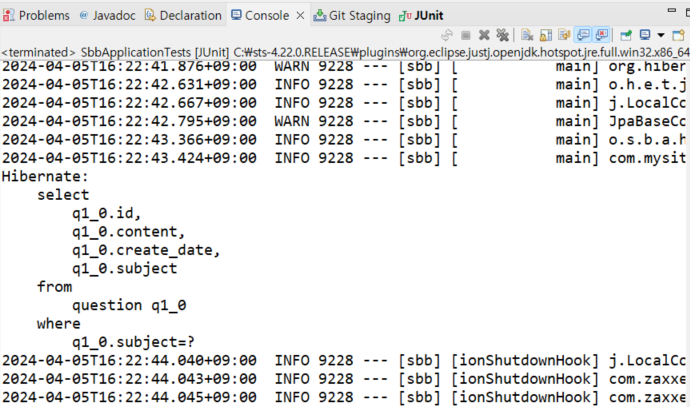Image resolution: width=690 pixels, height=407 pixels.
Task: Click Remove Launch single X icon
Action: click(484, 35)
